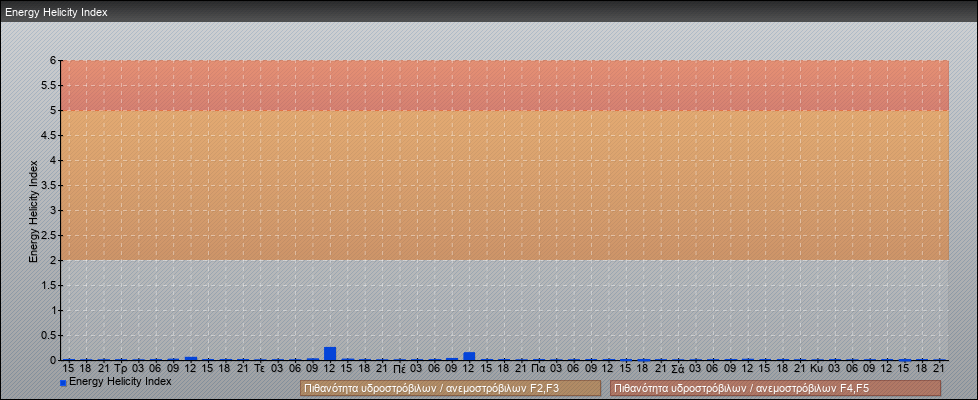
Task: Select the F2,F3 tornado probability legend box
Action: pyautogui.click(x=450, y=388)
